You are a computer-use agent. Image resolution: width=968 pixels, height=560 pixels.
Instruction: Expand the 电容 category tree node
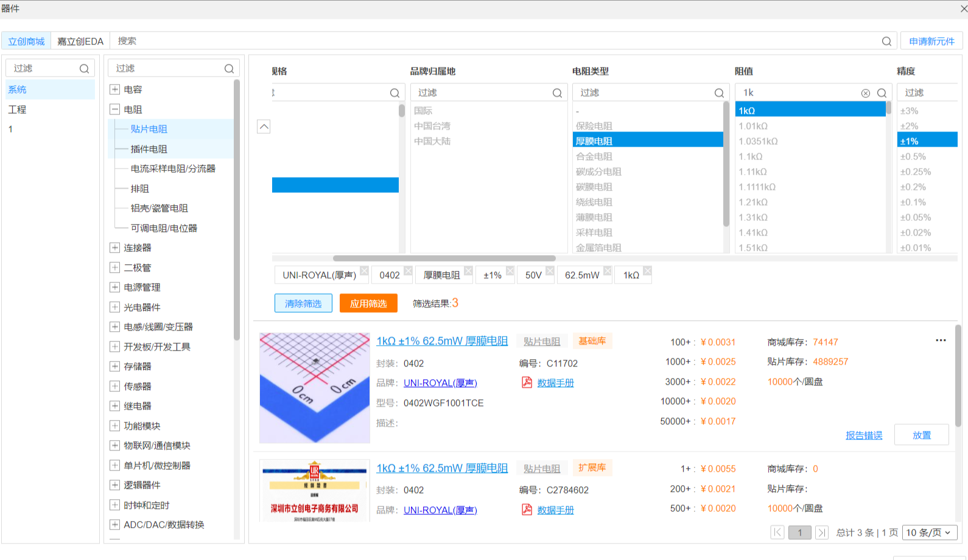tap(114, 89)
